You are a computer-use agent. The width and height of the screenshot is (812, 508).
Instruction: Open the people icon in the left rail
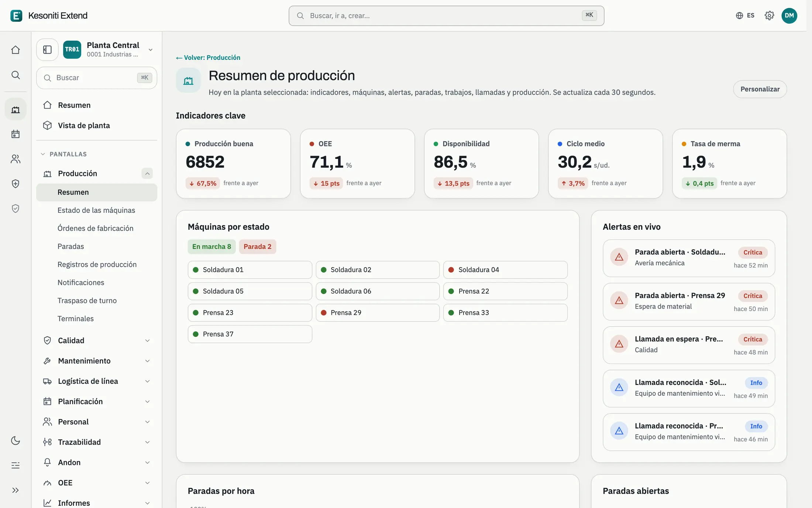16,159
